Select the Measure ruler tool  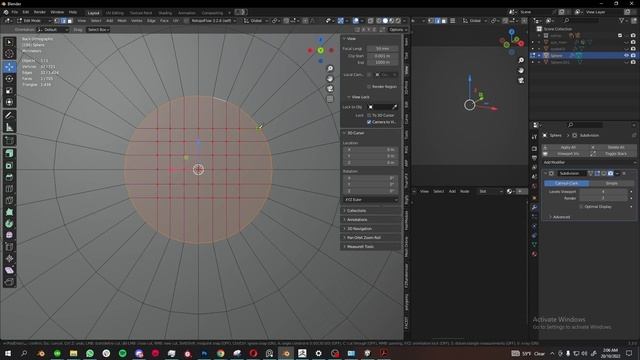pyautogui.click(x=9, y=127)
